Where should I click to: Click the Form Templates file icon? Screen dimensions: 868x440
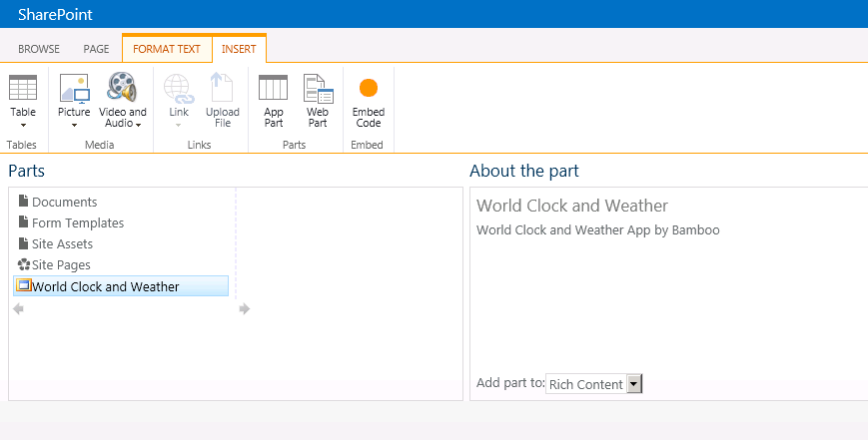click(x=23, y=221)
